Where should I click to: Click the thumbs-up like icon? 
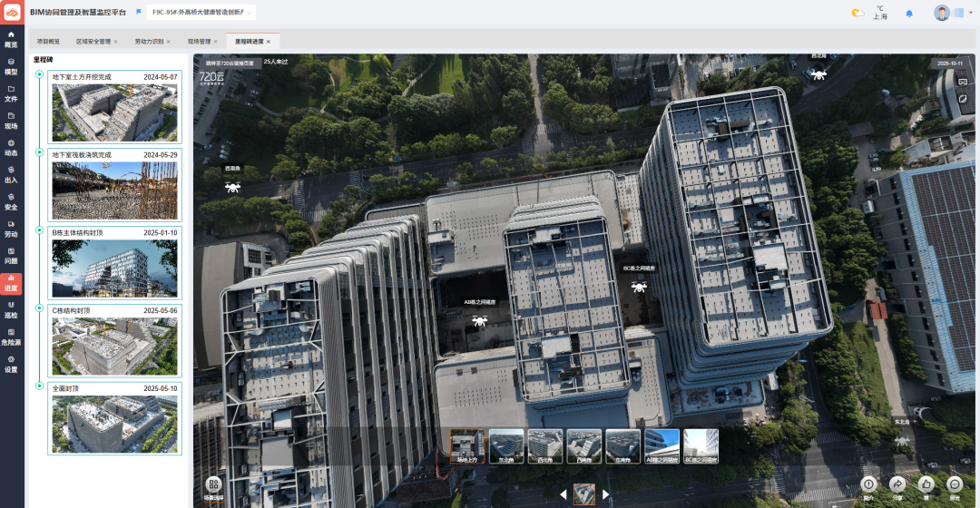click(926, 484)
